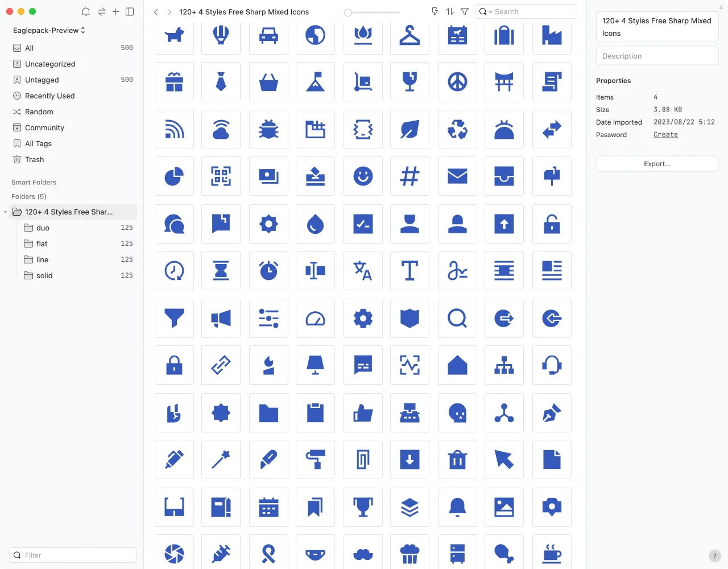Image resolution: width=728 pixels, height=569 pixels.
Task: Click the plus add button in sidebar header
Action: [x=115, y=11]
